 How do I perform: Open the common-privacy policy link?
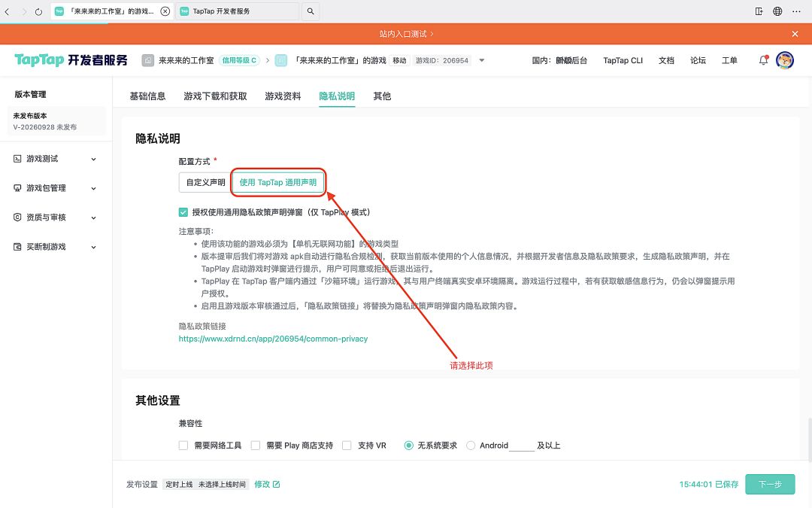(274, 339)
